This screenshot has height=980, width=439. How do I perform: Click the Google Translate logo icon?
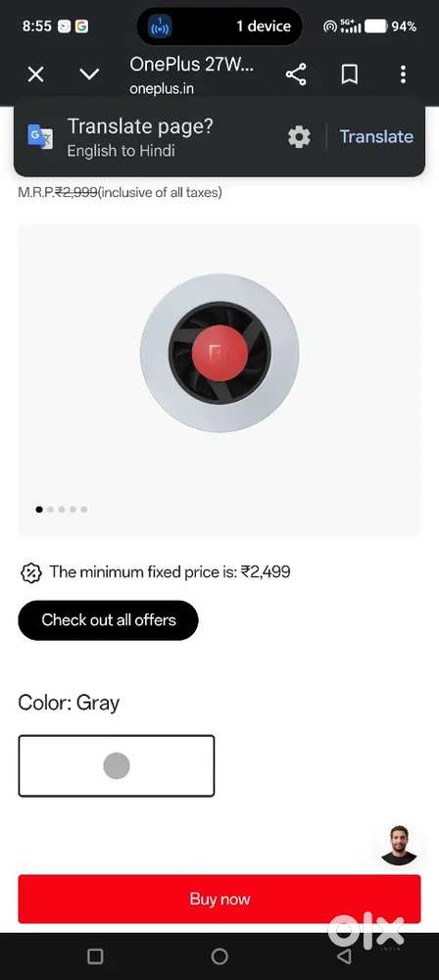pyautogui.click(x=40, y=136)
